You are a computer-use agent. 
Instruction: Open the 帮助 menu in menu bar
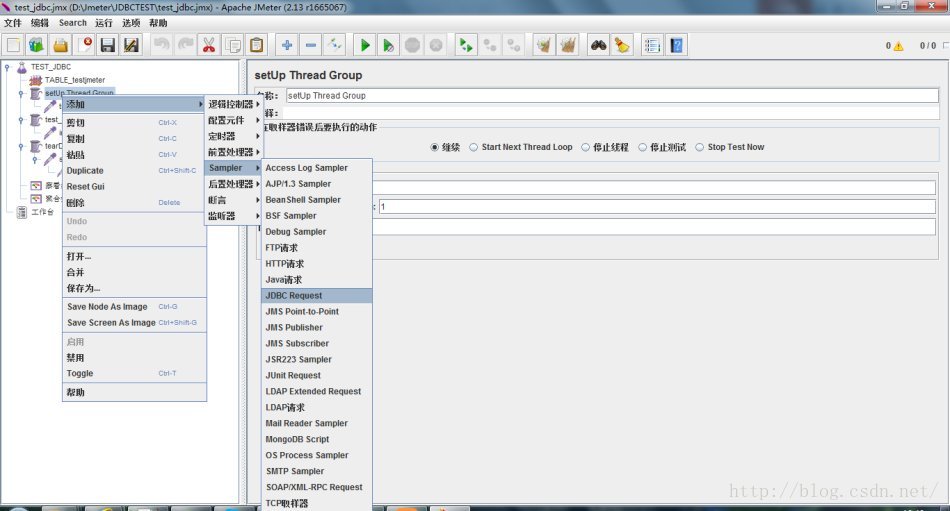click(x=158, y=23)
